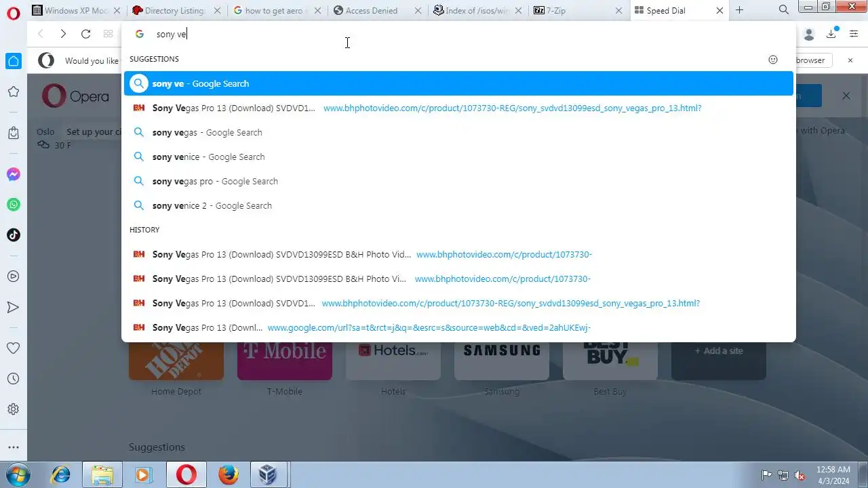Switch to how to get aero tab
Image resolution: width=868 pixels, height=488 pixels.
(x=277, y=10)
